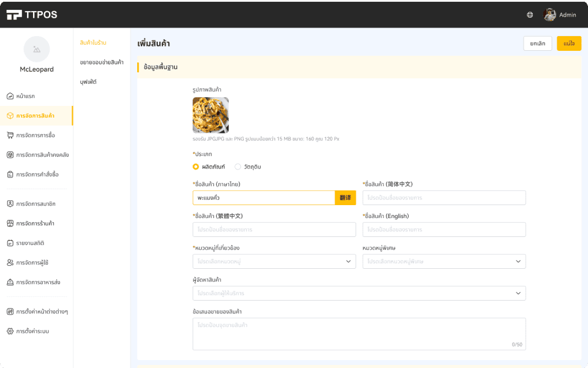Open the หมวดหมู่ที่เกี่ยวข้อง category dropdown
The height and width of the screenshot is (368, 588).
coord(274,261)
